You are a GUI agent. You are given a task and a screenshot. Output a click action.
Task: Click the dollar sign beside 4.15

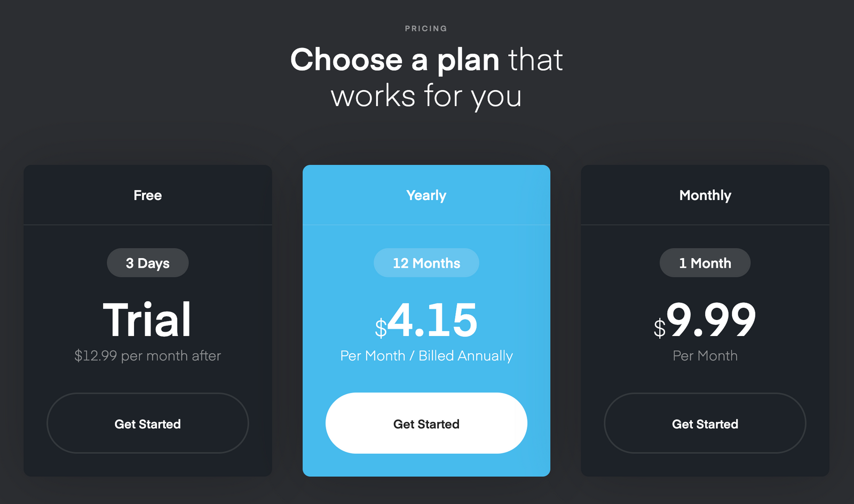[x=381, y=328]
